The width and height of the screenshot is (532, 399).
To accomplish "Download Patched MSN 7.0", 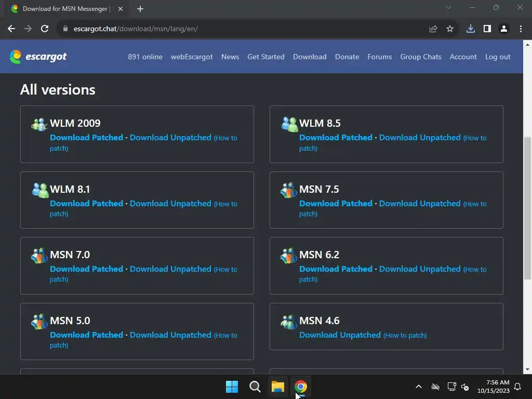I will (x=87, y=269).
